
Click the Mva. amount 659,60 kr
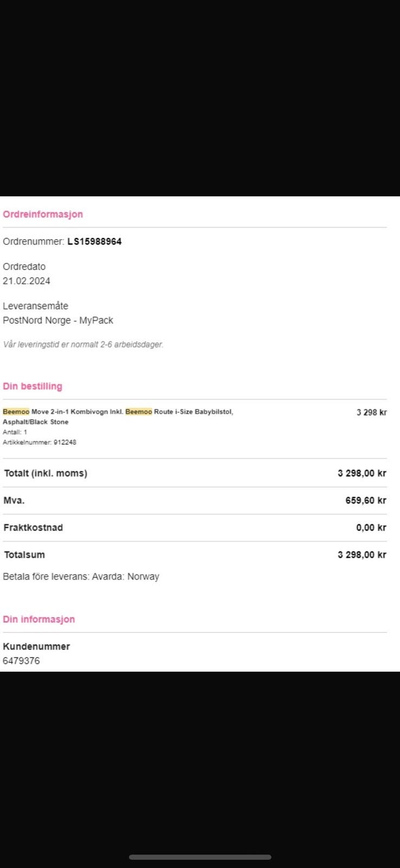[366, 500]
